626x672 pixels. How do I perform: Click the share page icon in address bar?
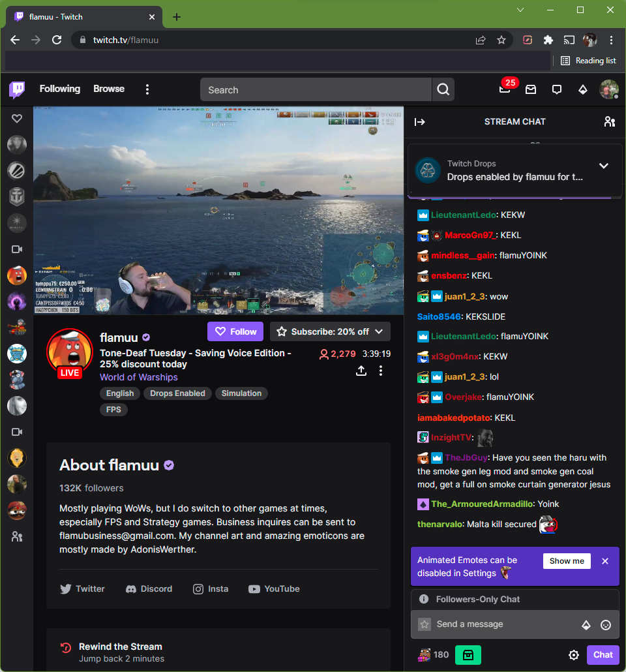point(481,40)
